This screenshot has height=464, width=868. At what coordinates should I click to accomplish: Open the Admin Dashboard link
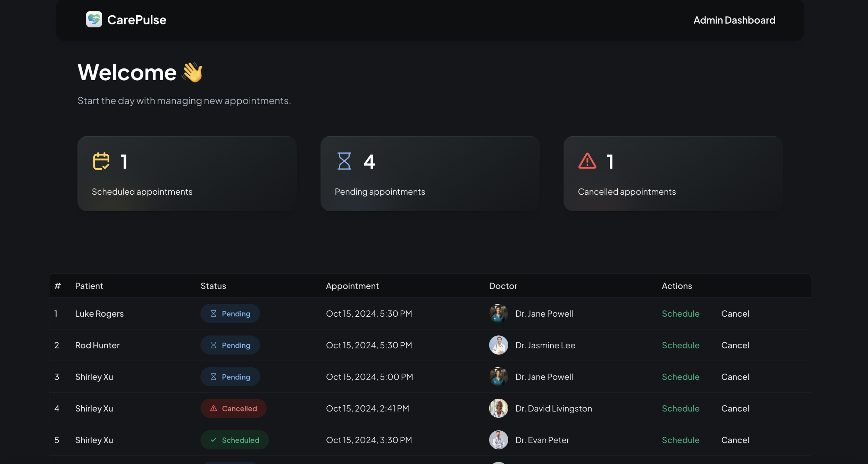[x=734, y=20]
